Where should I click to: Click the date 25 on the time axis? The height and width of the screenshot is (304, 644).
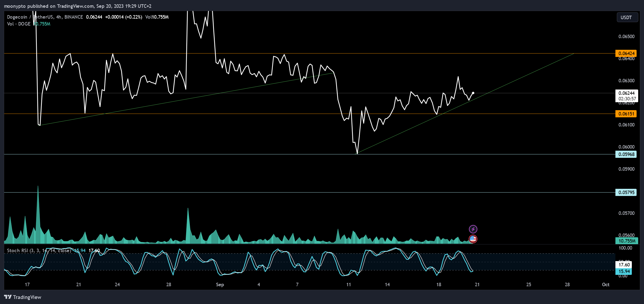[529, 285]
